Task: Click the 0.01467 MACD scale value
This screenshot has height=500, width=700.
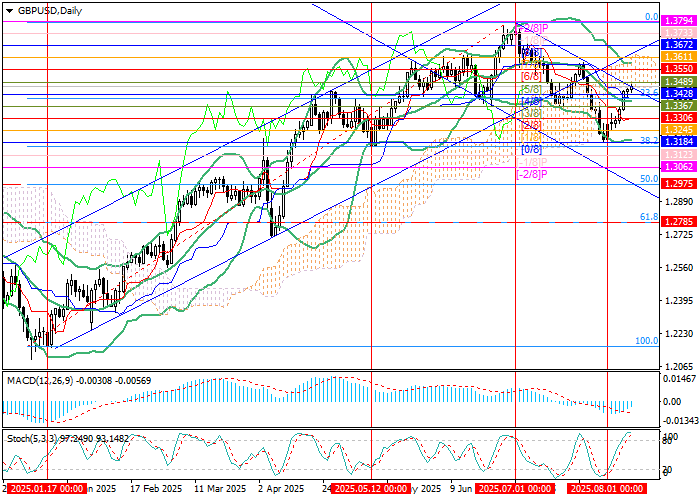Action: pyautogui.click(x=679, y=379)
